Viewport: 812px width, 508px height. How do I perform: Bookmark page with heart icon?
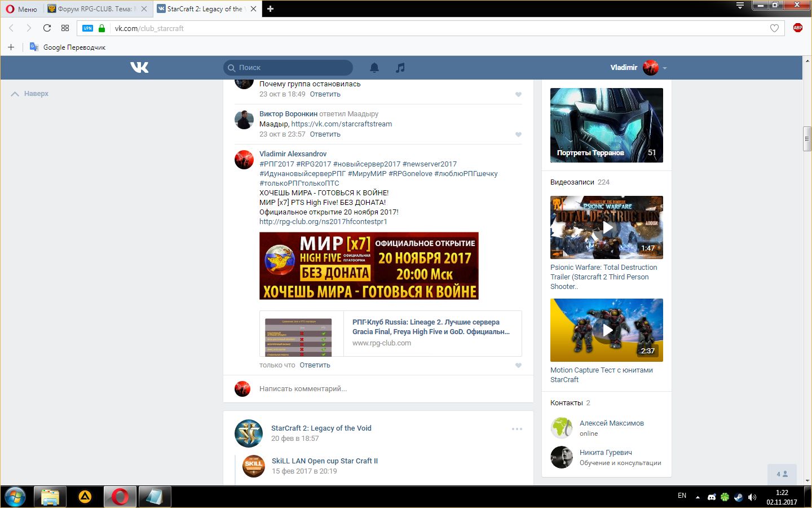point(774,28)
